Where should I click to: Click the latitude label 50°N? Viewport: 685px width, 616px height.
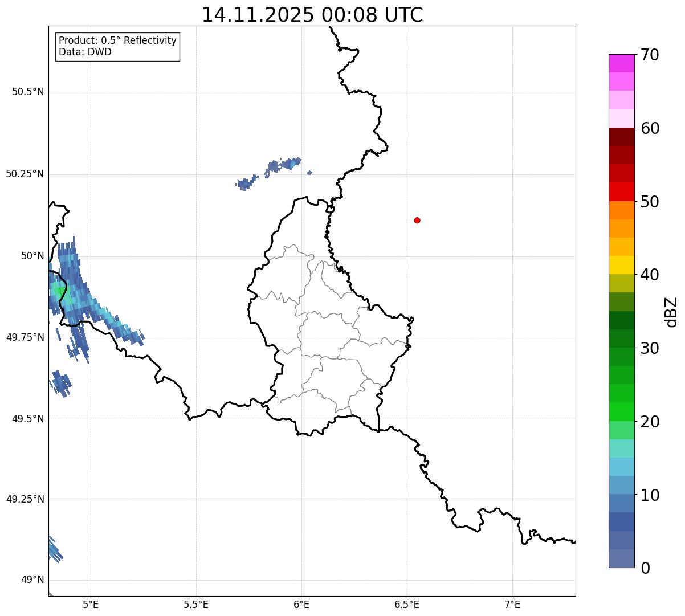click(32, 256)
